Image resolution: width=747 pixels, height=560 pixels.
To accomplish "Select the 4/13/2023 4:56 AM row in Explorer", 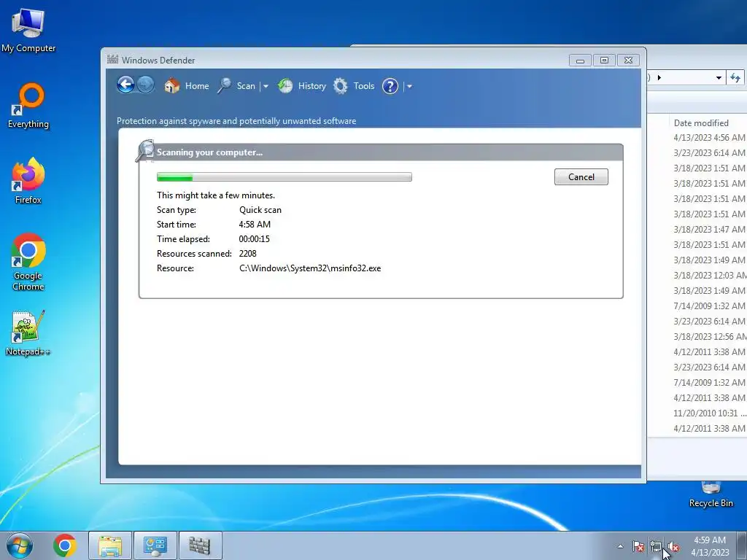I will tap(709, 138).
